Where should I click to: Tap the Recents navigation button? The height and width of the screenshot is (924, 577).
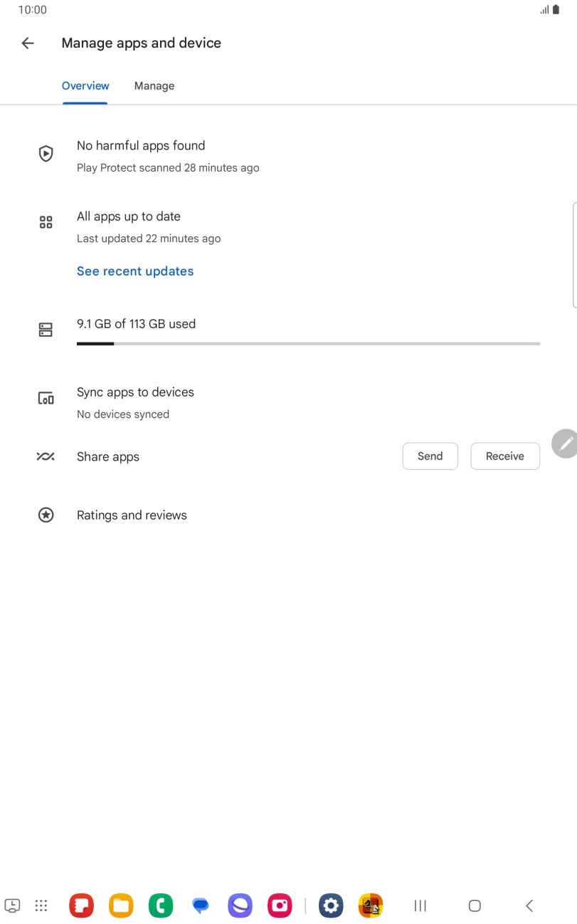point(420,905)
